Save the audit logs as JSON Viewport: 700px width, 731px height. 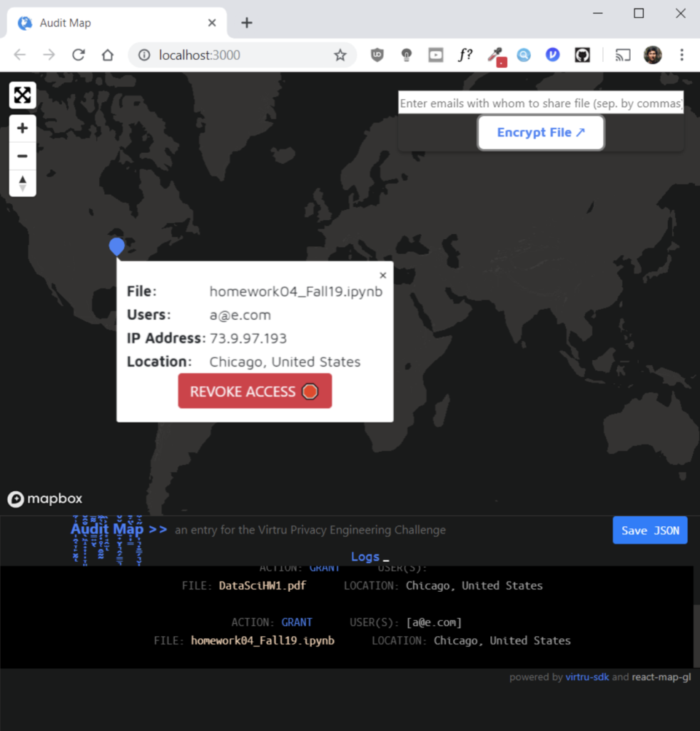[649, 530]
